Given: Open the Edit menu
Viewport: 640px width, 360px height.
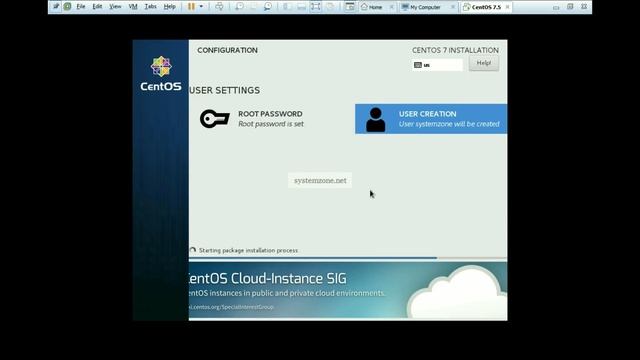Looking at the screenshot, I should (97, 7).
